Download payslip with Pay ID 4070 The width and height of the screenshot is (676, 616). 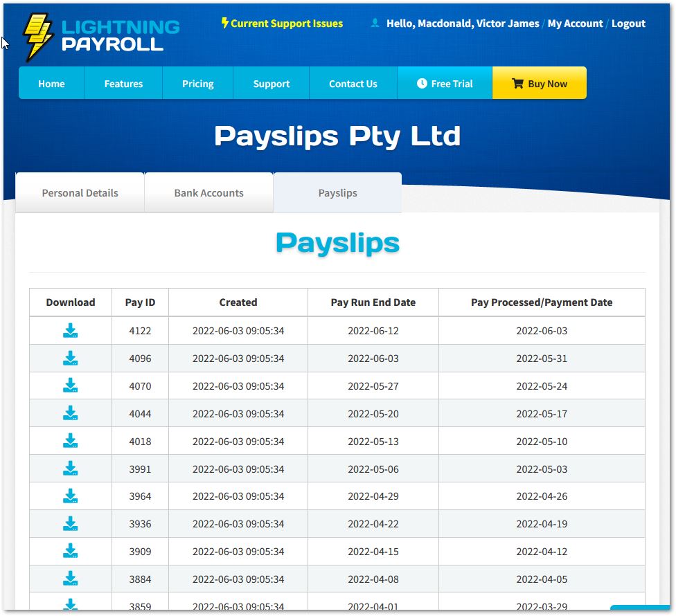[70, 386]
